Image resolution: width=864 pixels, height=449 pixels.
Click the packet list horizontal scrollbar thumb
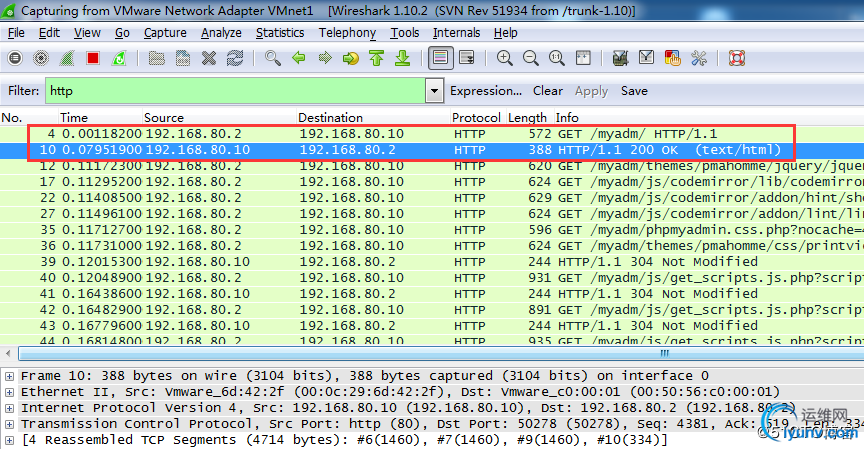click(441, 353)
